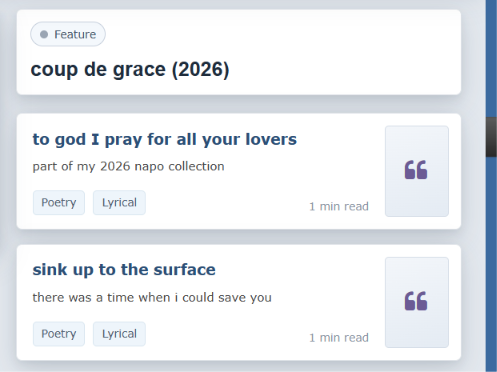Select Poetry tag on the first poem card
497x372 pixels.
(x=59, y=202)
